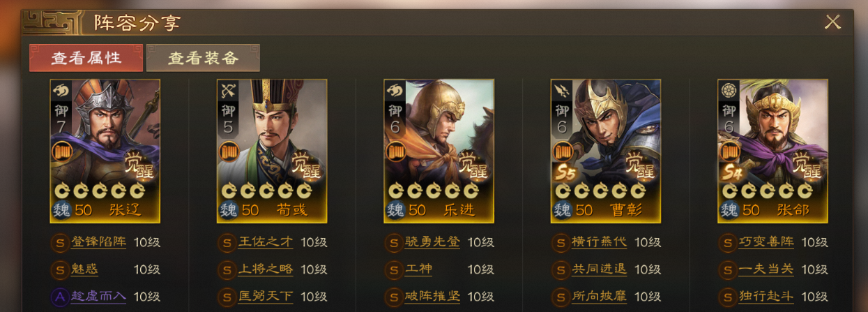This screenshot has height=312, width=868.
Task: Switch to the 查看属性 tab
Action: [86, 58]
